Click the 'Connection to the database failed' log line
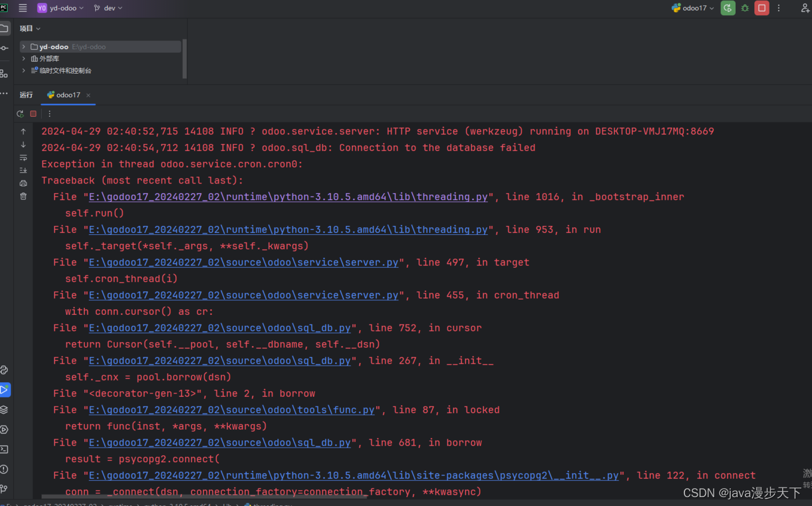Screen dimensions: 812x506 (289, 148)
